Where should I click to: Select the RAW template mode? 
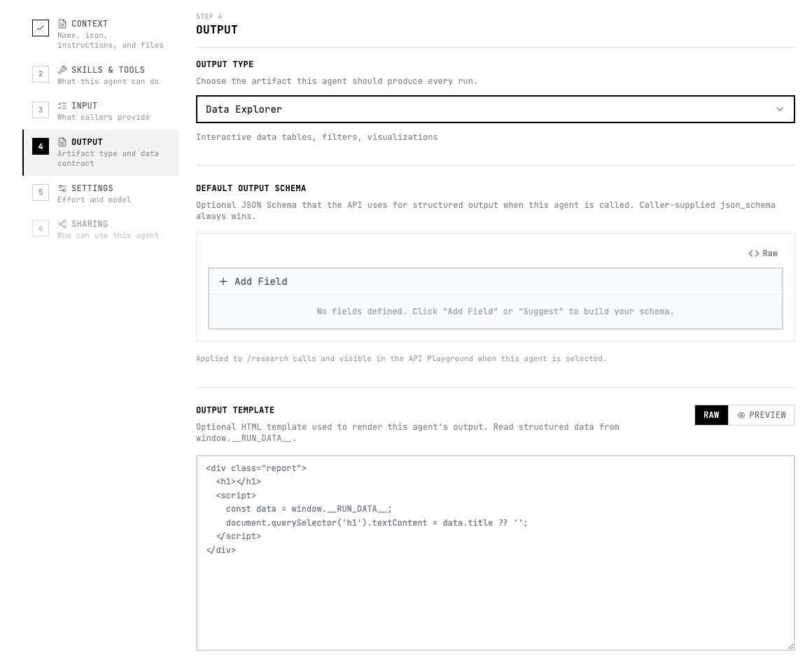711,415
